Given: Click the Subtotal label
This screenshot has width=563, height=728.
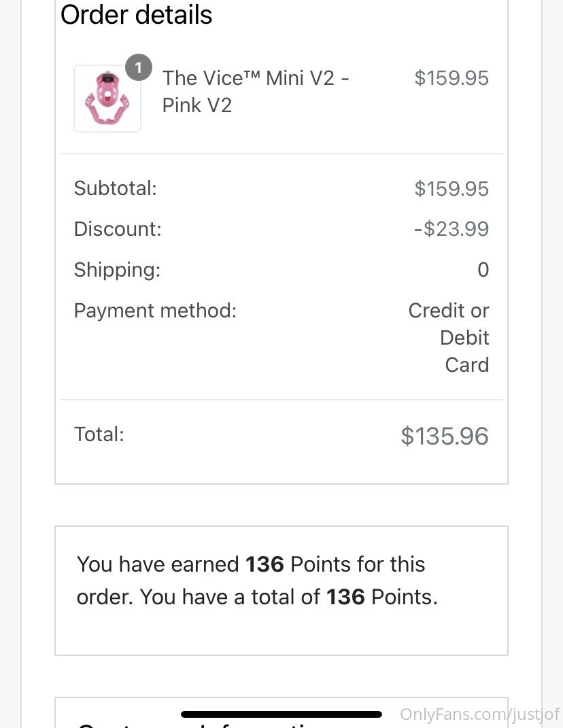Looking at the screenshot, I should click(x=115, y=188).
